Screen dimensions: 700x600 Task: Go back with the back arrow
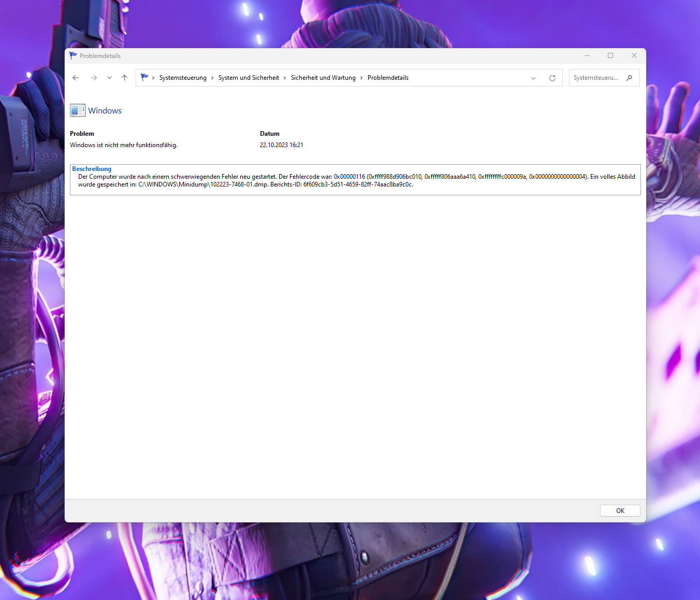(x=76, y=78)
